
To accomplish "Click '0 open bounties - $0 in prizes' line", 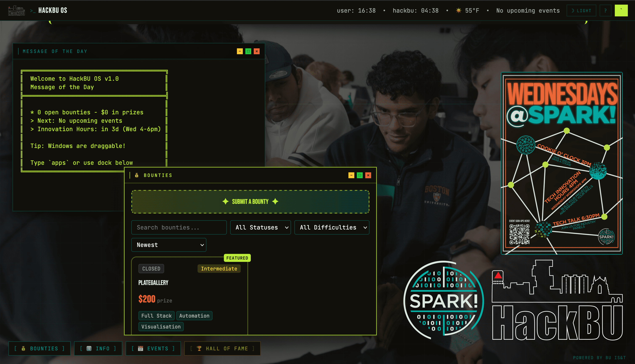I will click(87, 112).
